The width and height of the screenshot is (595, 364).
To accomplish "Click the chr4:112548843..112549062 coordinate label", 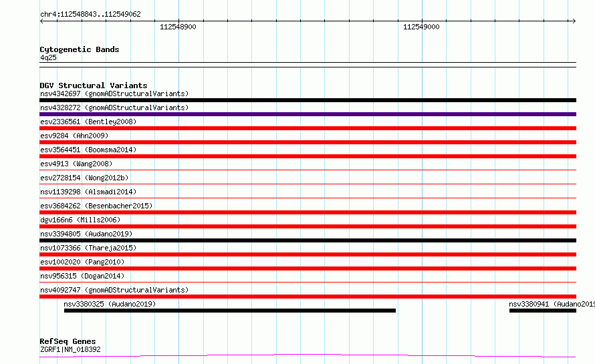I will coord(90,15).
